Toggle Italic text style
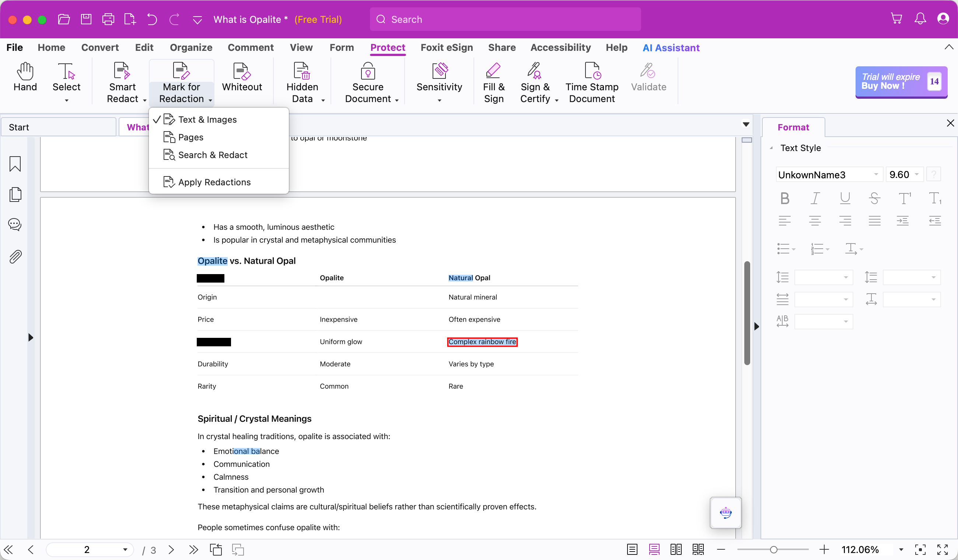 (x=815, y=198)
